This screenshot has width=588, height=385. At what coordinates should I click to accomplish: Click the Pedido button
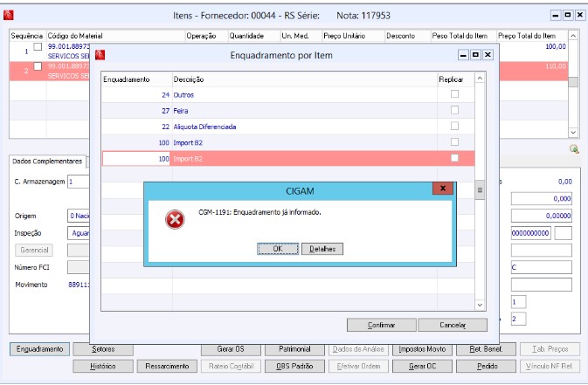point(486,367)
